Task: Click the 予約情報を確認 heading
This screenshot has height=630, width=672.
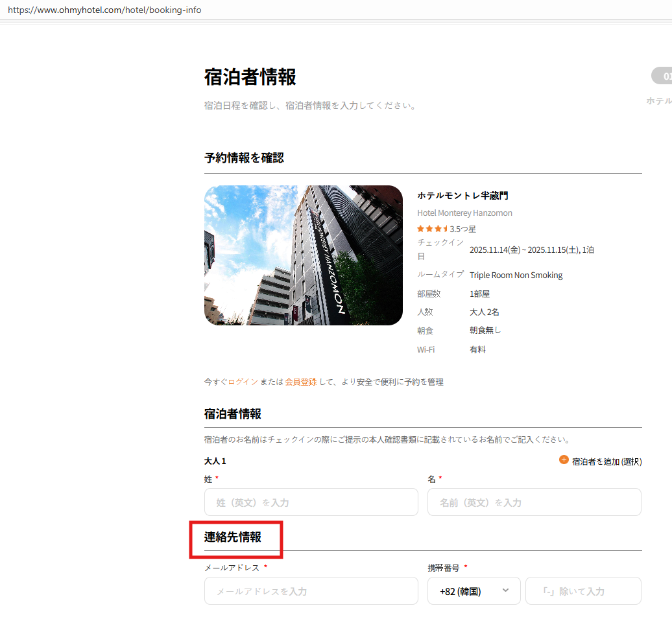Action: [244, 157]
